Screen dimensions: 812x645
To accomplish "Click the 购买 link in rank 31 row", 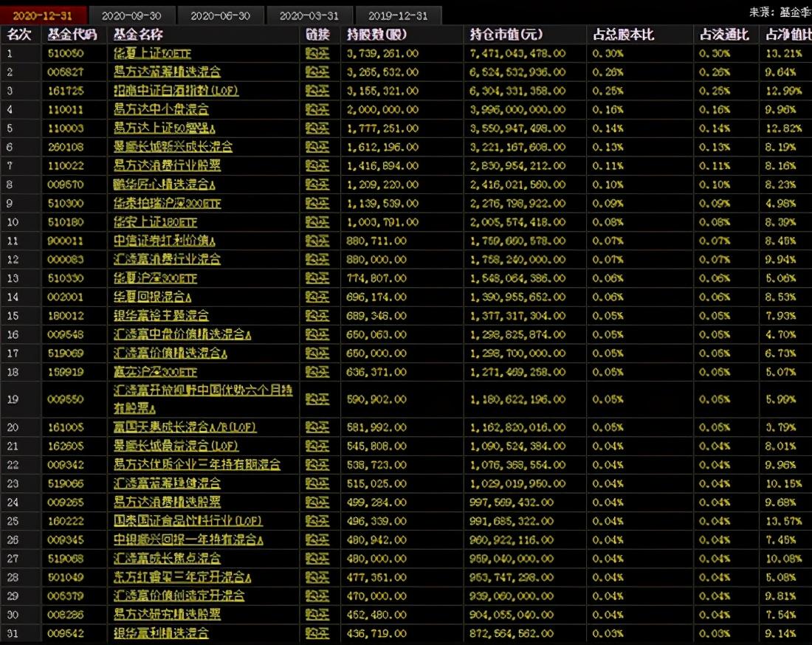I will (317, 634).
